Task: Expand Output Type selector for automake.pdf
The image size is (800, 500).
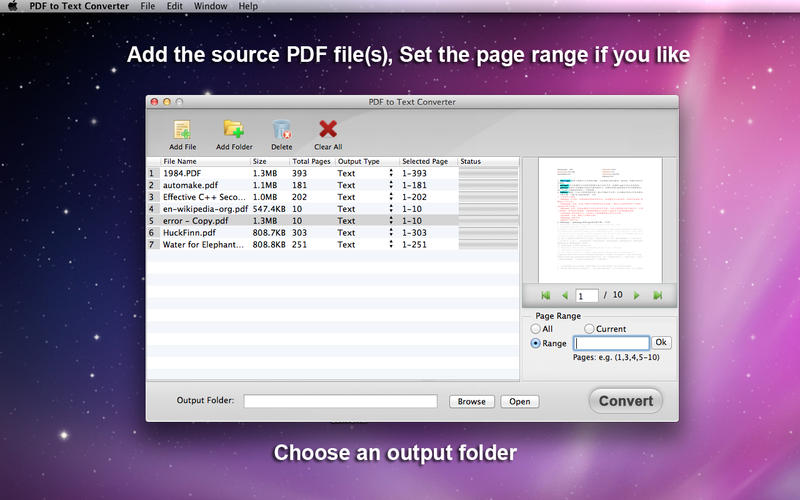Action: click(x=391, y=185)
